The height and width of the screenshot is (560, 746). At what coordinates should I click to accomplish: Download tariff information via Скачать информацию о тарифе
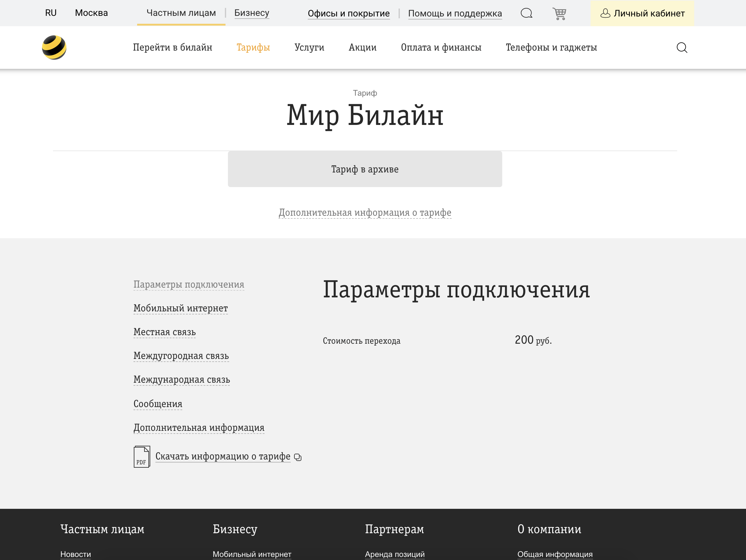coord(222,456)
